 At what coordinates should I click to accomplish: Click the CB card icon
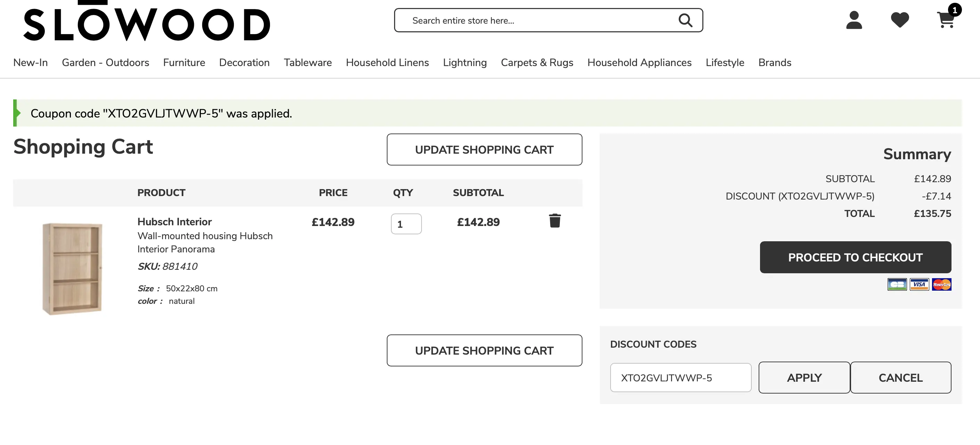click(897, 284)
